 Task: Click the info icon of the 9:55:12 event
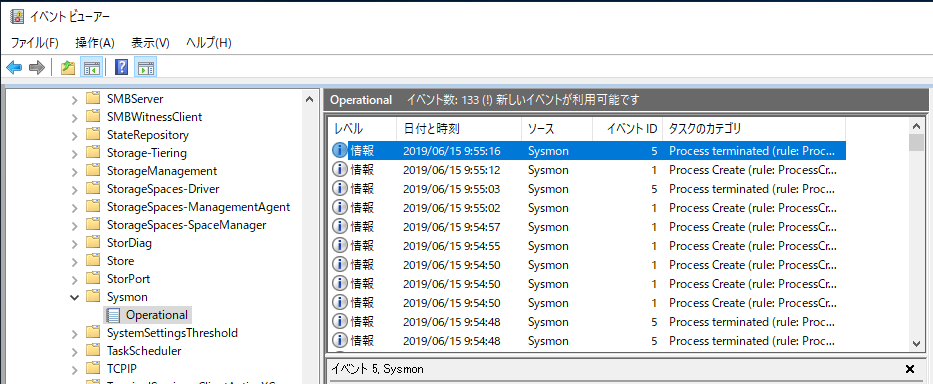pyautogui.click(x=339, y=170)
